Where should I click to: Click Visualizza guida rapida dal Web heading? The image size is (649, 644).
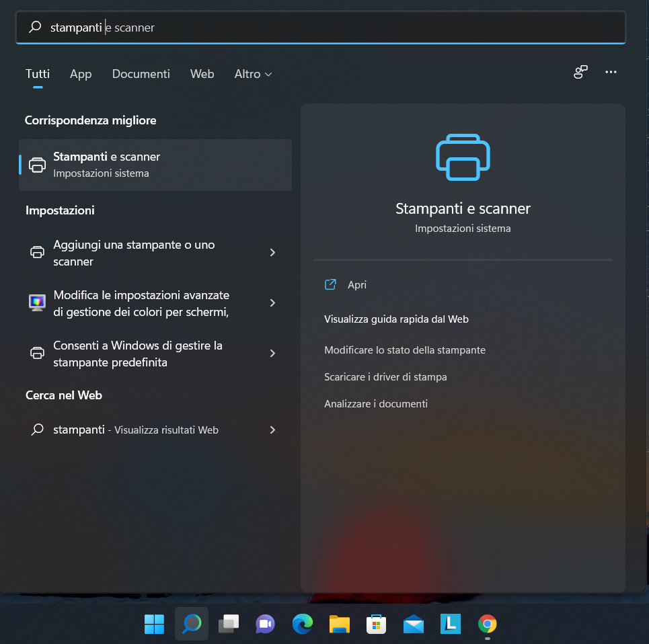click(396, 319)
